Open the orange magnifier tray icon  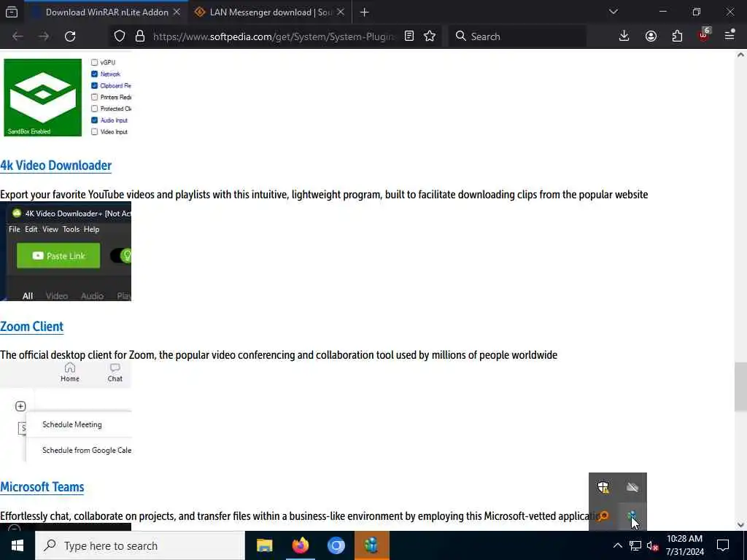point(603,516)
